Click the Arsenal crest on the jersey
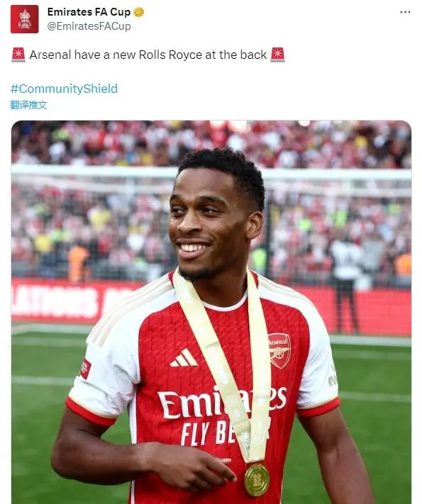Image resolution: width=422 pixels, height=504 pixels. (279, 351)
